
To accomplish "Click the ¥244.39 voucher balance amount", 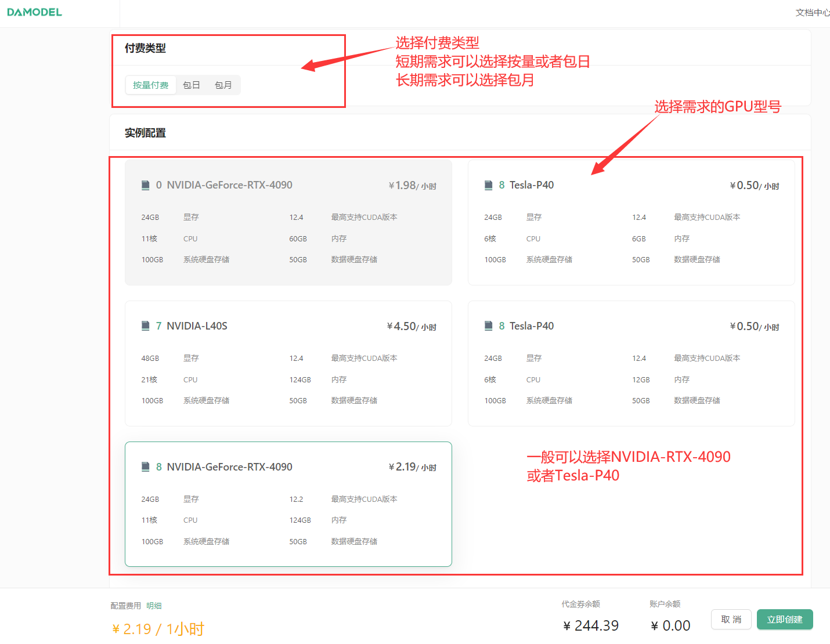I will (x=591, y=625).
